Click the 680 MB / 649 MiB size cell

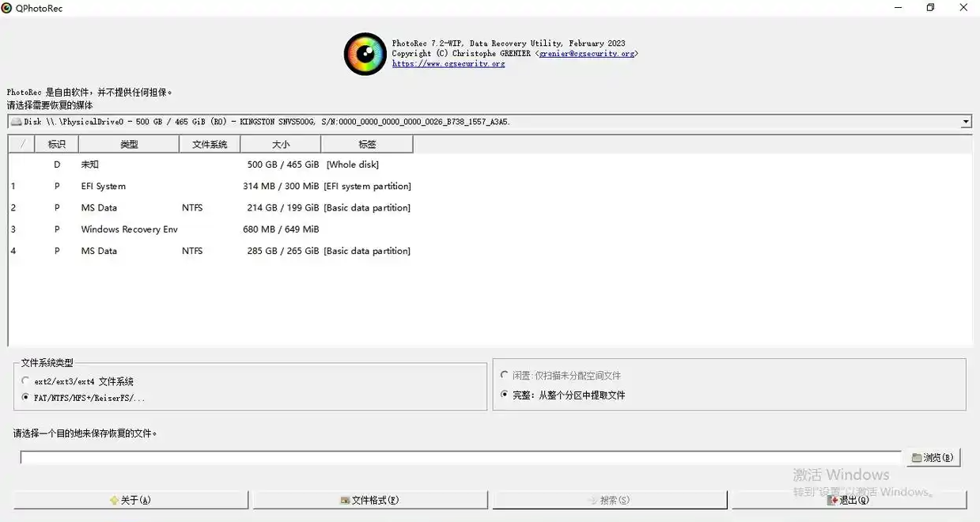pos(281,229)
